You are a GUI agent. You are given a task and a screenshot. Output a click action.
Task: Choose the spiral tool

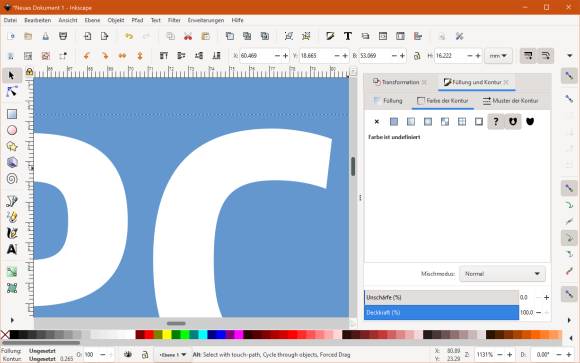pyautogui.click(x=12, y=179)
